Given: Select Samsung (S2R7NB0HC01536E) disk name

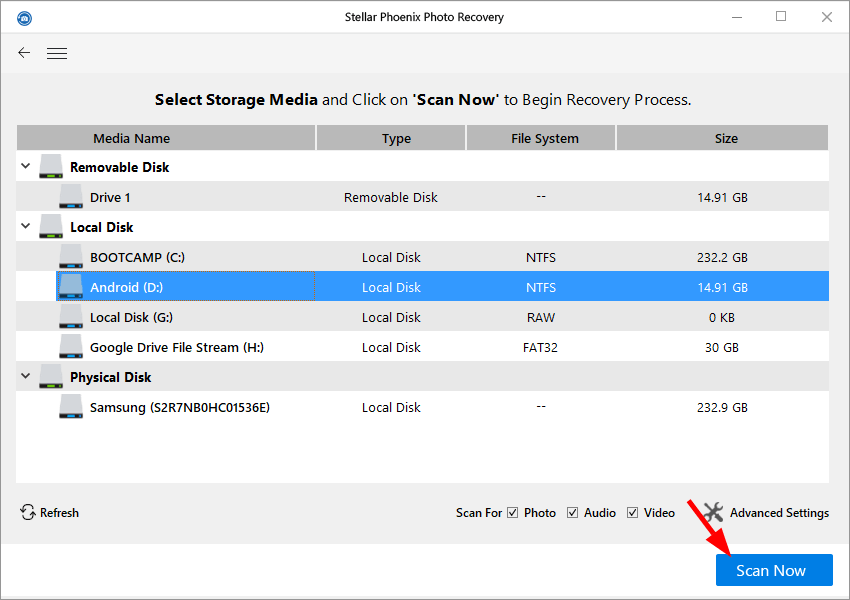Looking at the screenshot, I should pos(180,408).
